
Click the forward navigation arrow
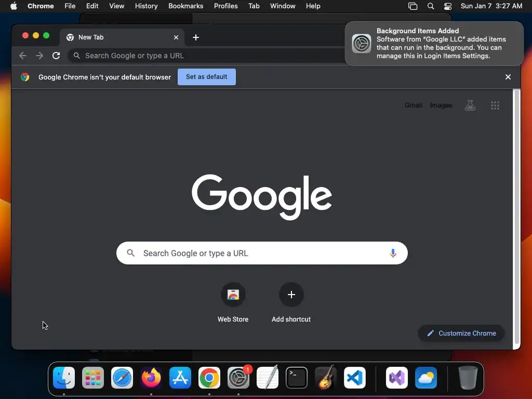pyautogui.click(x=39, y=56)
